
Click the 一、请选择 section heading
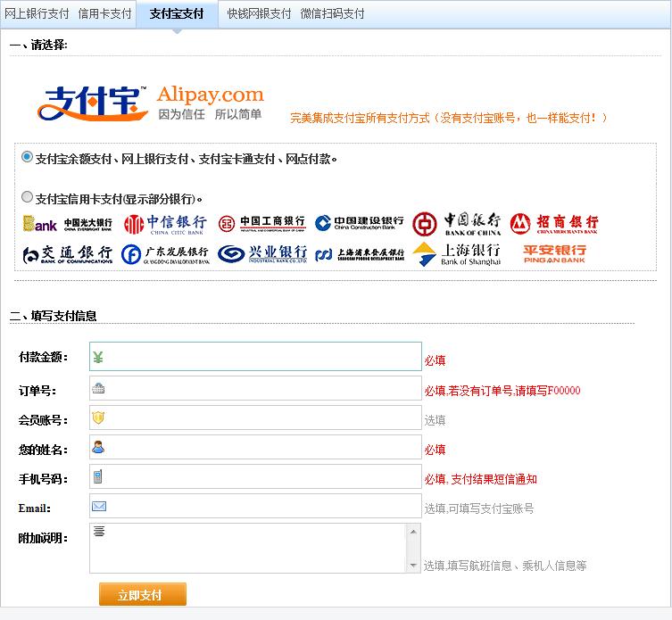click(x=38, y=45)
